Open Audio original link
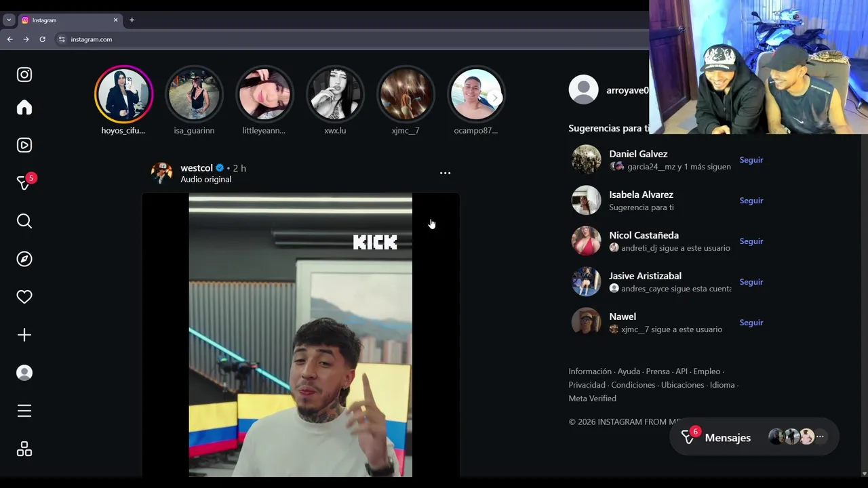Viewport: 868px width, 488px height. coord(205,180)
